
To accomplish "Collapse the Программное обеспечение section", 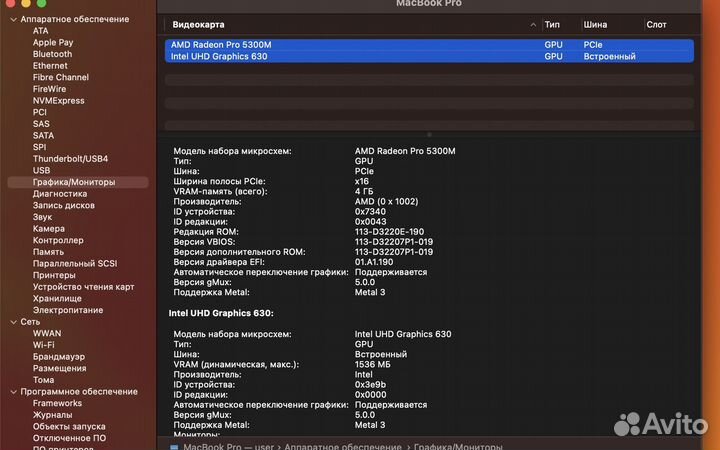I will point(13,392).
